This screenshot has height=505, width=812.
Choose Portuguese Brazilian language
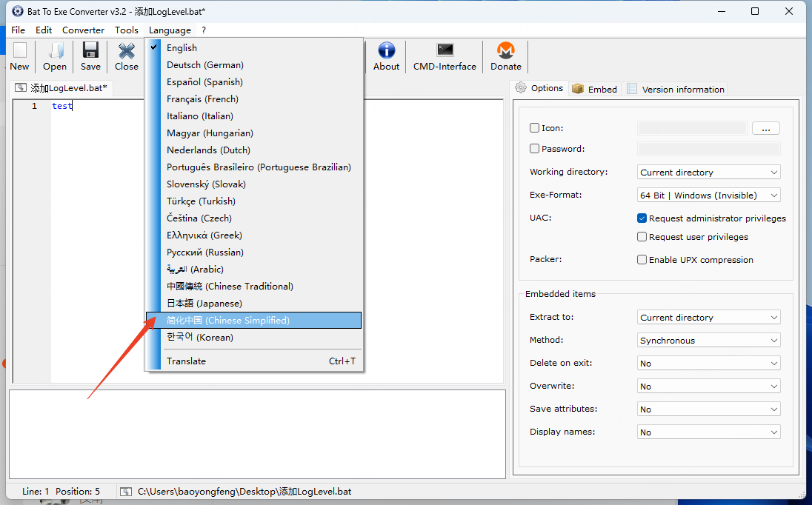[x=253, y=167]
